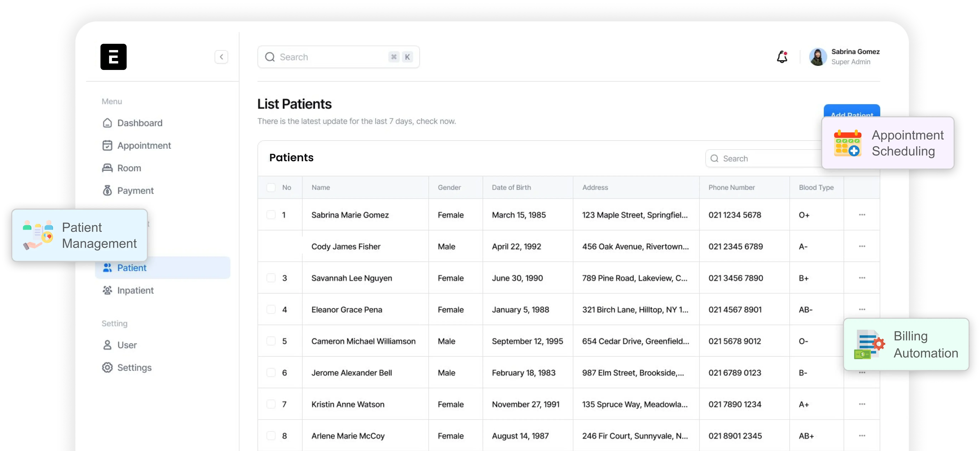Click inside the Patients table search field
The height and width of the screenshot is (451, 980).
point(757,158)
